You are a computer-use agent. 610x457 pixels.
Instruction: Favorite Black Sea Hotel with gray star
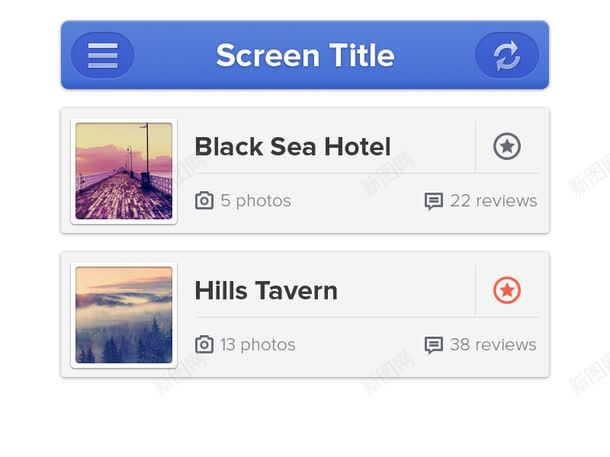tap(507, 147)
